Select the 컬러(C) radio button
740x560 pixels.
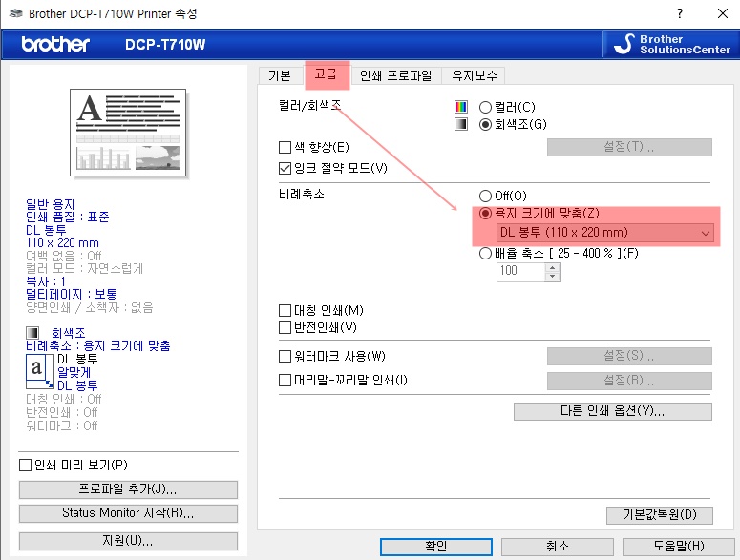point(485,108)
